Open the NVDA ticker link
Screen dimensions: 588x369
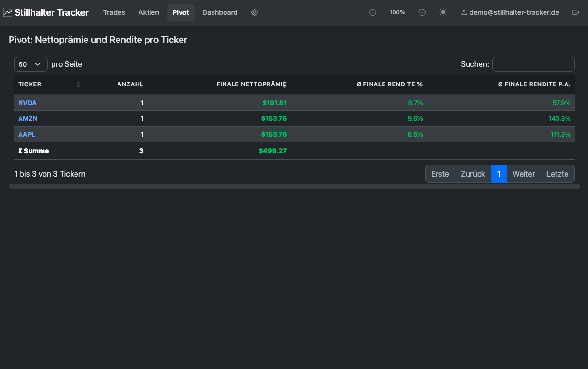click(27, 103)
